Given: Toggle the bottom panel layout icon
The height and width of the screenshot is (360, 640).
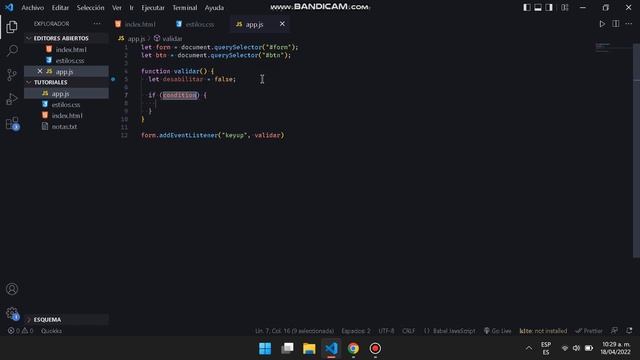Looking at the screenshot, I should click(x=538, y=7).
